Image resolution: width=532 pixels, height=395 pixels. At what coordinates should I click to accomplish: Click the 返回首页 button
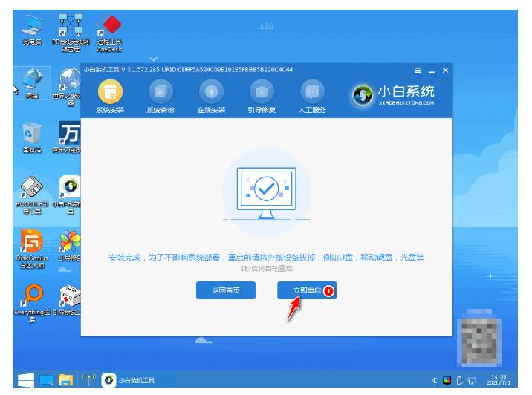click(226, 290)
